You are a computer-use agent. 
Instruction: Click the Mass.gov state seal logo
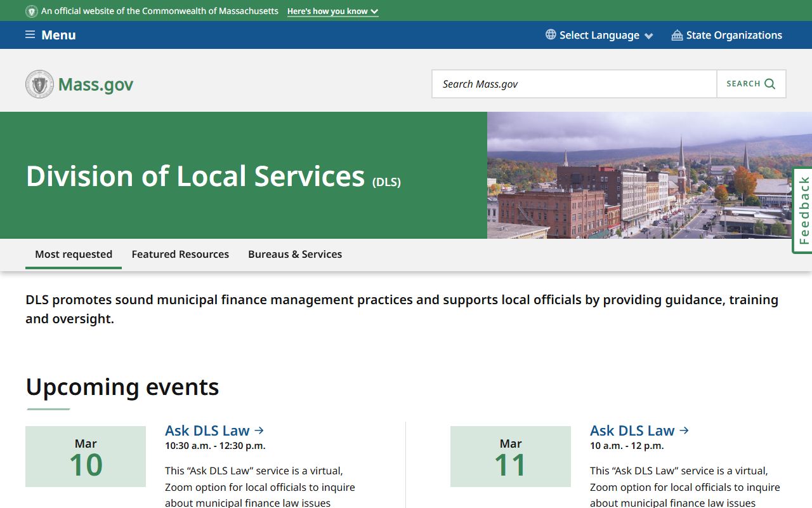[39, 84]
